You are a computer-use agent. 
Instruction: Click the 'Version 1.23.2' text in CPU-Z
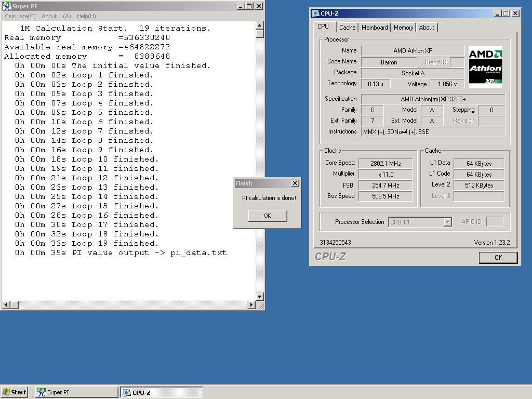click(491, 242)
